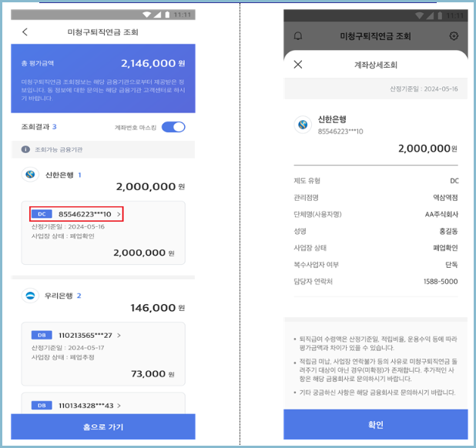Click battery icon in left phone status bar
The height and width of the screenshot is (448, 476).
click(167, 15)
